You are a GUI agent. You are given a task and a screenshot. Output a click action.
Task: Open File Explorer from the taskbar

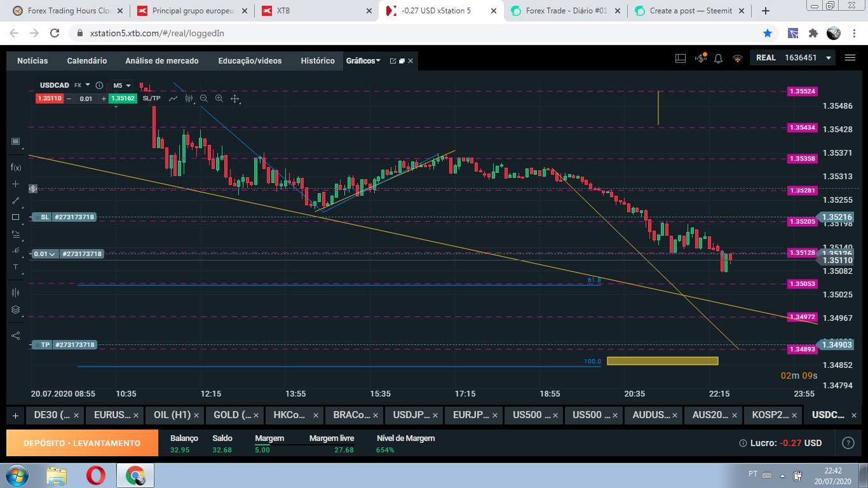57,475
